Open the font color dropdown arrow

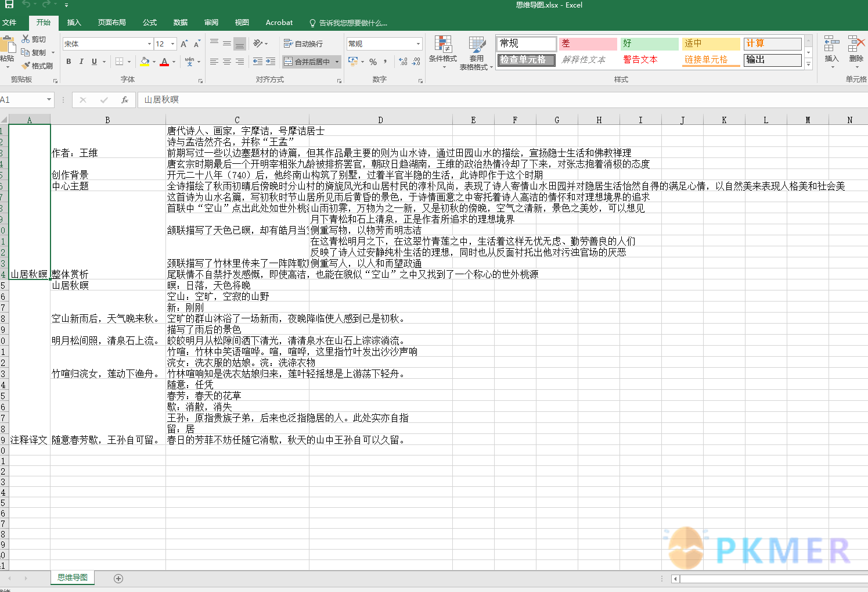click(x=174, y=62)
